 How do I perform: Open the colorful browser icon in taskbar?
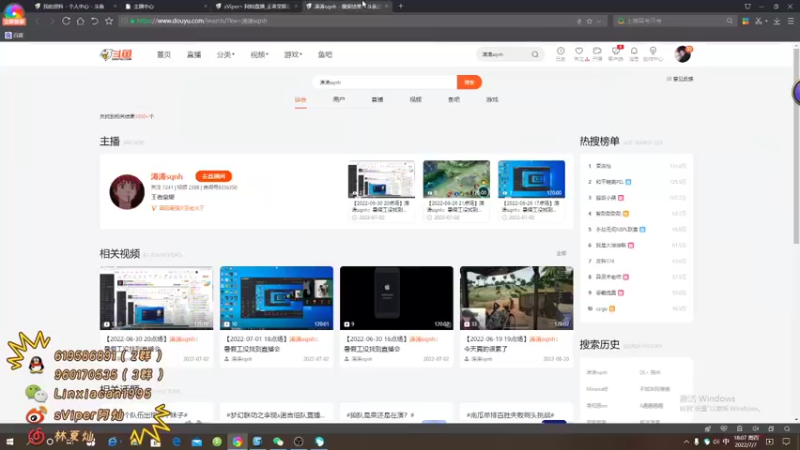[237, 441]
